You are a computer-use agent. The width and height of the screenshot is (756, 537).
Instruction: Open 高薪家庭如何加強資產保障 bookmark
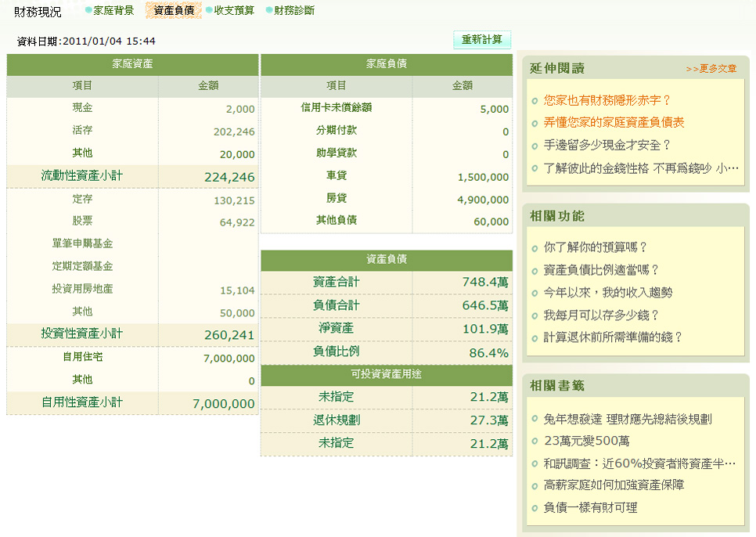614,485
